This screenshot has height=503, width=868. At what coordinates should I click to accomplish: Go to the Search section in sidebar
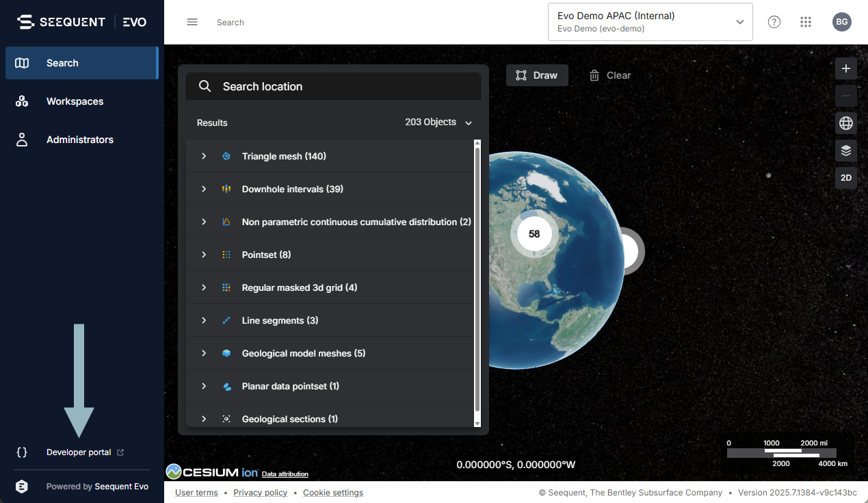82,63
